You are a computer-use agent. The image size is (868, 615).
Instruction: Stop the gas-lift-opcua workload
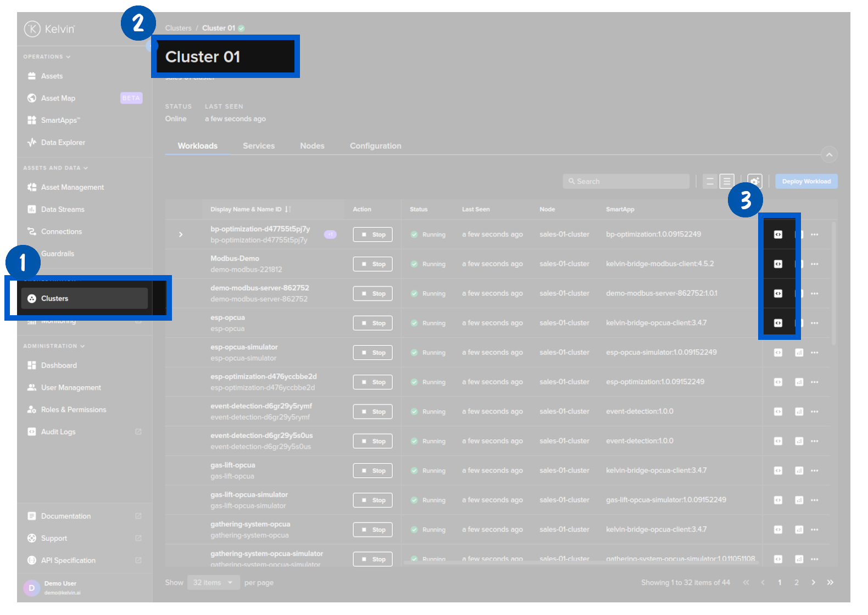click(x=372, y=471)
